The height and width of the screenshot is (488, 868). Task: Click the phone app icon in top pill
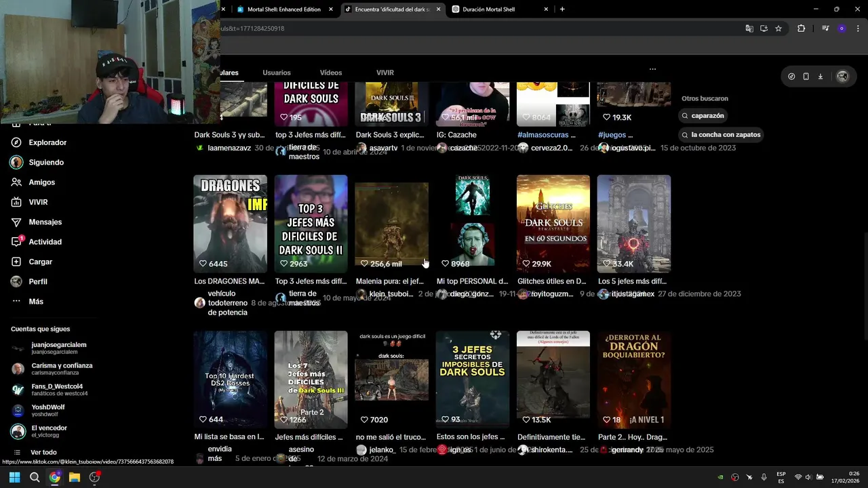[806, 77]
